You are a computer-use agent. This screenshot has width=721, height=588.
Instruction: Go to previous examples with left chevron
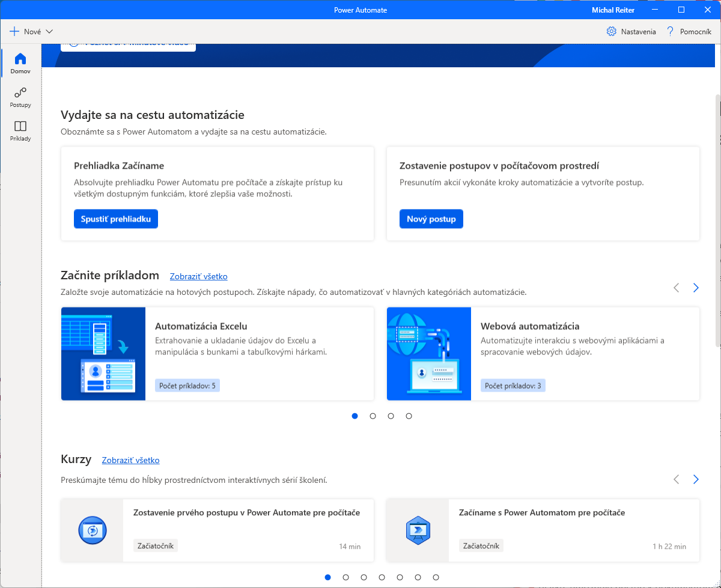[676, 288]
